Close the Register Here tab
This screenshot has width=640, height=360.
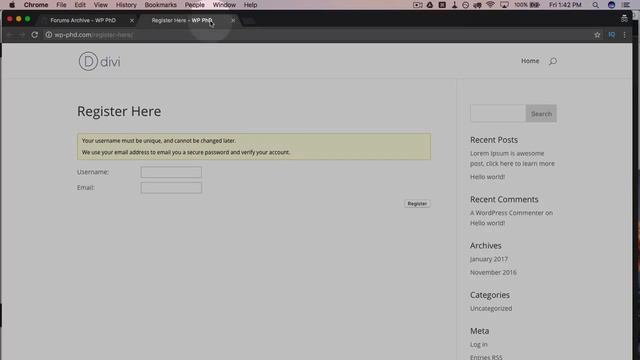(x=233, y=20)
